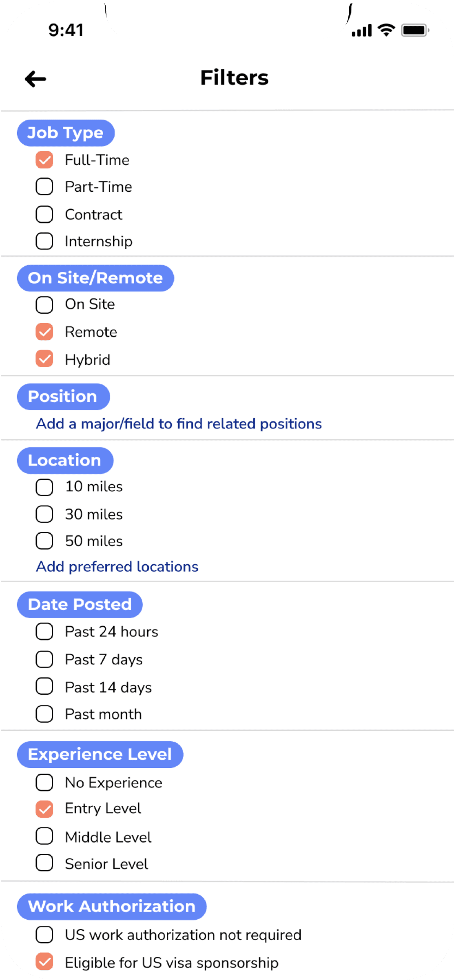Disable the Hybrid checkbox

click(x=44, y=359)
